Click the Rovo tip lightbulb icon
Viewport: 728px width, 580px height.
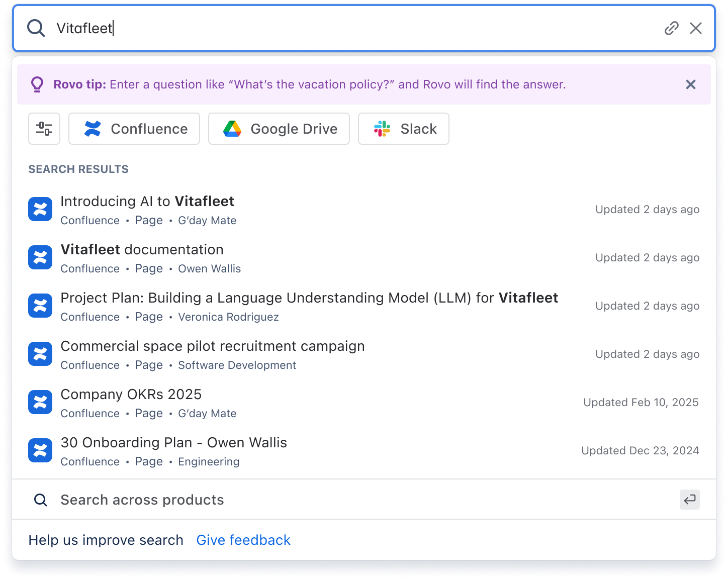(37, 84)
